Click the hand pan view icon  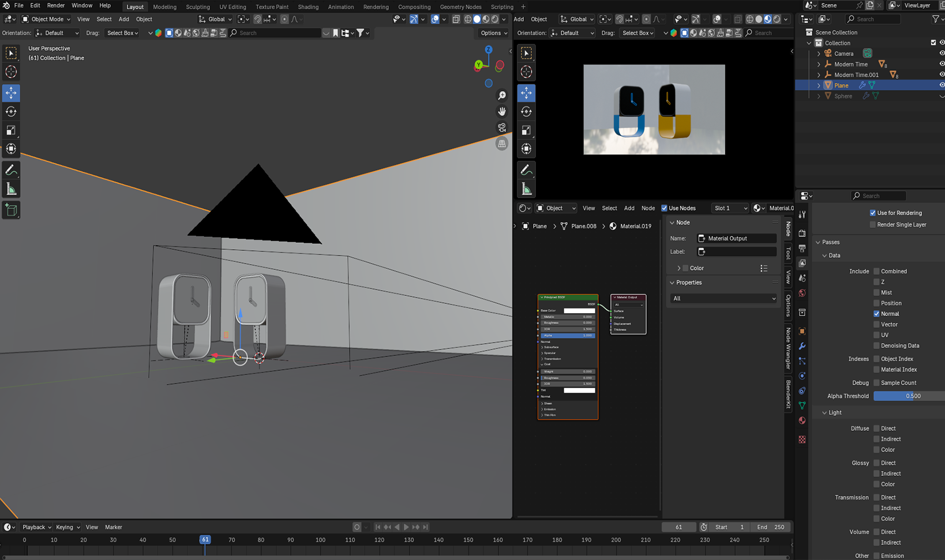(502, 111)
